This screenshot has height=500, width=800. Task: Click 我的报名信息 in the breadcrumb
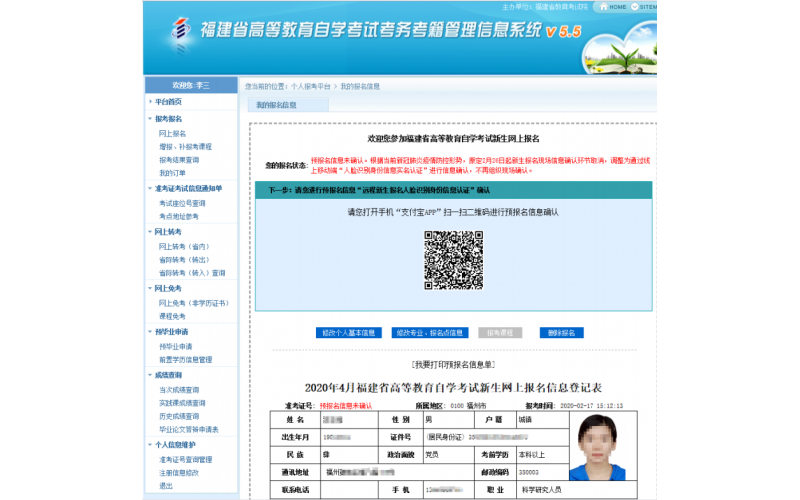360,87
